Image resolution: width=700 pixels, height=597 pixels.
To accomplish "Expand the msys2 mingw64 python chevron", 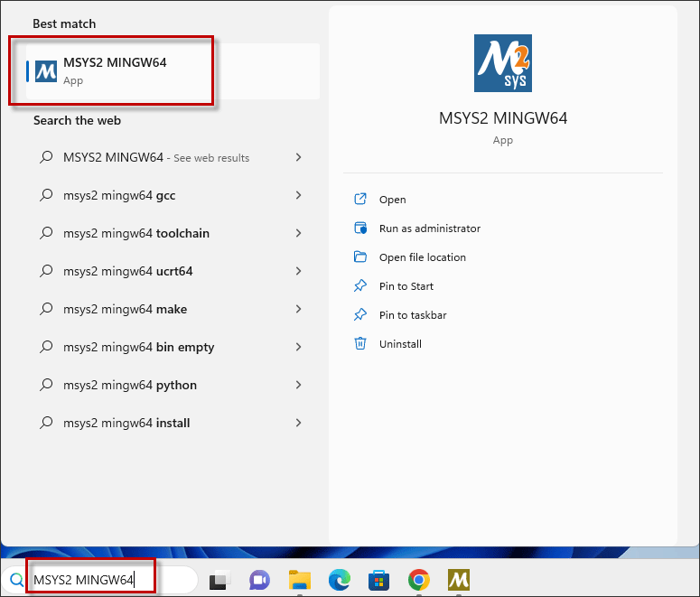I will pyautogui.click(x=299, y=385).
